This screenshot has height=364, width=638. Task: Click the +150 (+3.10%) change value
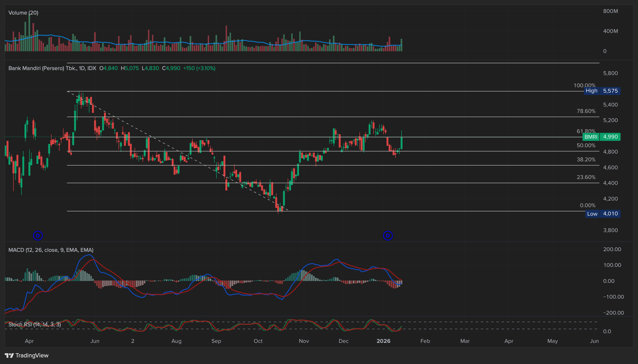tap(199, 68)
